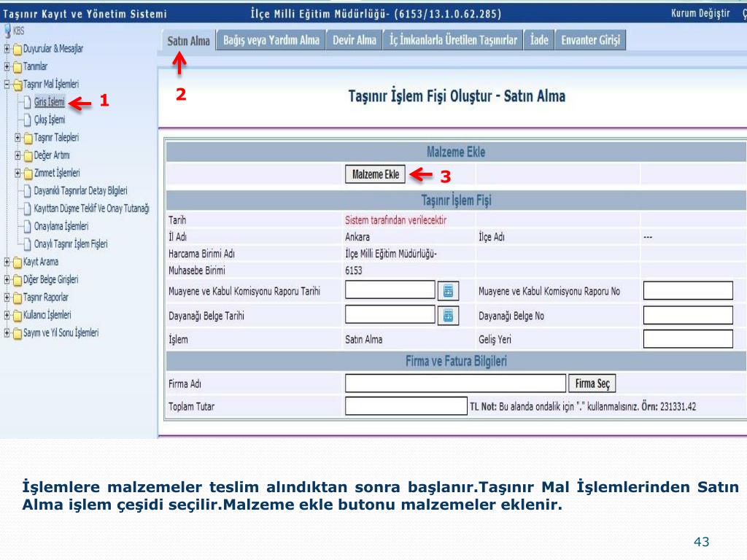Expand the Taşınır Talepleri node
The width and height of the screenshot is (747, 560).
18,138
